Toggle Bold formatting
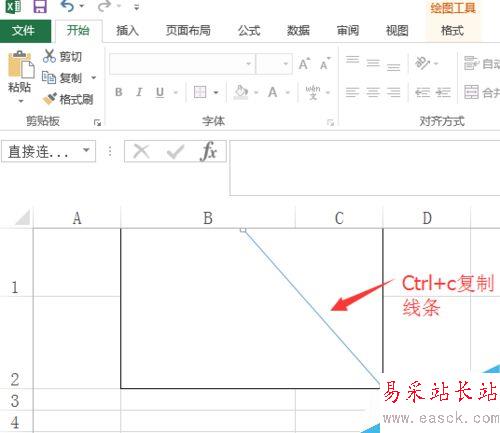500x433 pixels. (x=119, y=92)
